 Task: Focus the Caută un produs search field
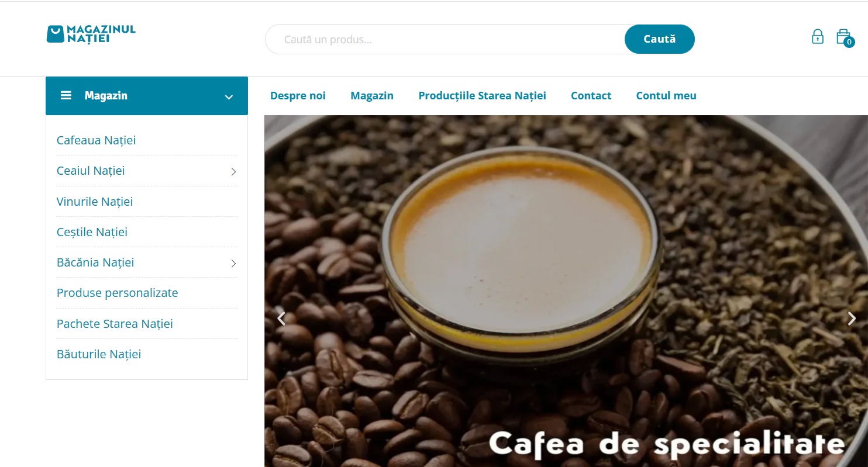click(445, 39)
